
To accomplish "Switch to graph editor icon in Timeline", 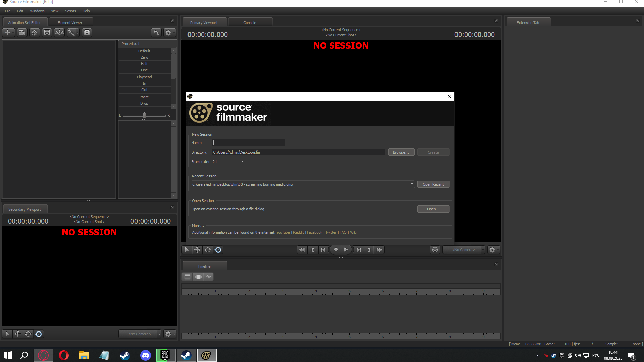I will pyautogui.click(x=208, y=277).
